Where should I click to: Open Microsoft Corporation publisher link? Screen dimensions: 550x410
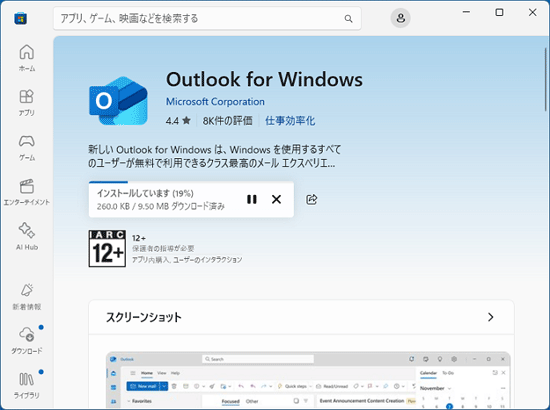pos(215,102)
